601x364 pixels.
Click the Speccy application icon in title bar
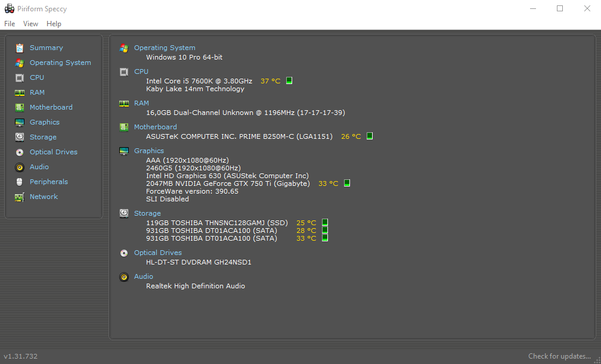point(9,8)
